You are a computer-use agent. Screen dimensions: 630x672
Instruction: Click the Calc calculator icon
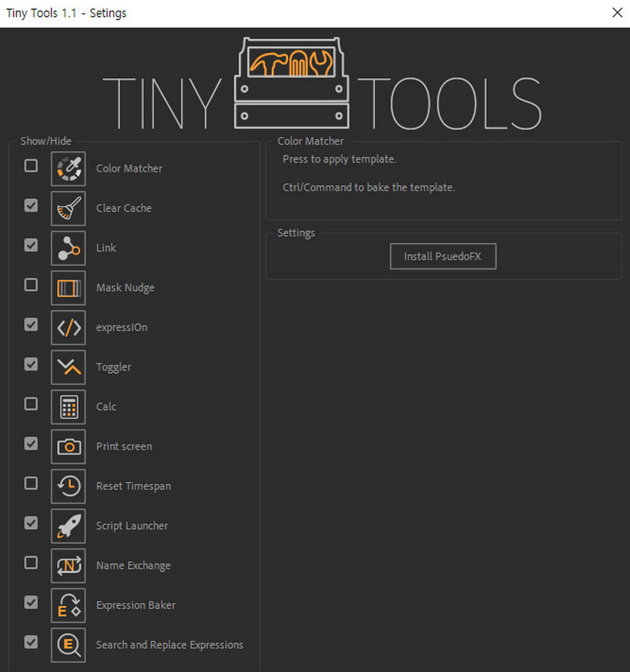68,407
